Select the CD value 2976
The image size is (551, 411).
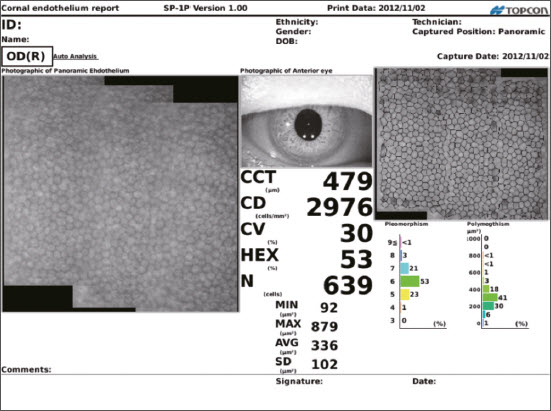pos(339,207)
